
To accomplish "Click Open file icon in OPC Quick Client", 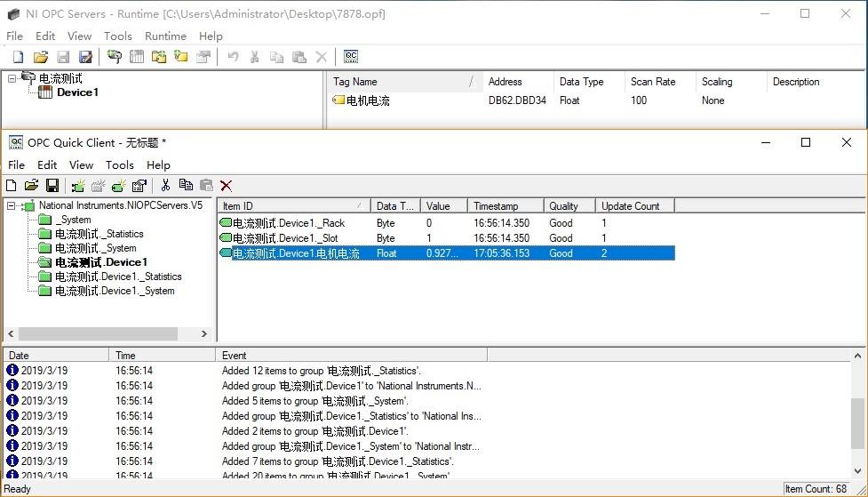I will coord(32,186).
